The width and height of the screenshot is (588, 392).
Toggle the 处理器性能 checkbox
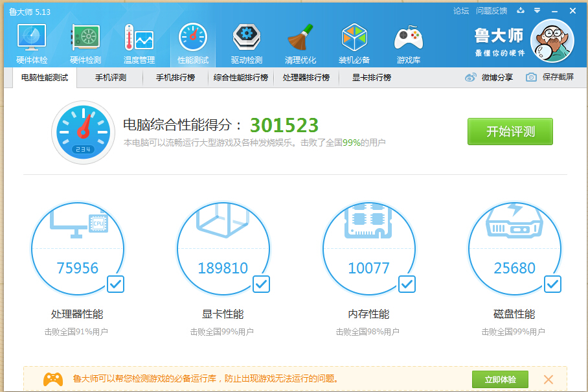(x=115, y=284)
